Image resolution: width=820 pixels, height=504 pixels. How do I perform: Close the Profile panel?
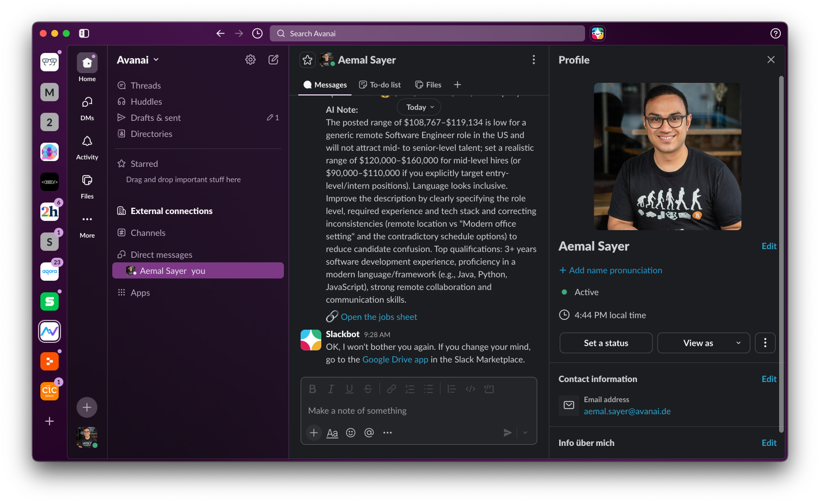(x=771, y=60)
